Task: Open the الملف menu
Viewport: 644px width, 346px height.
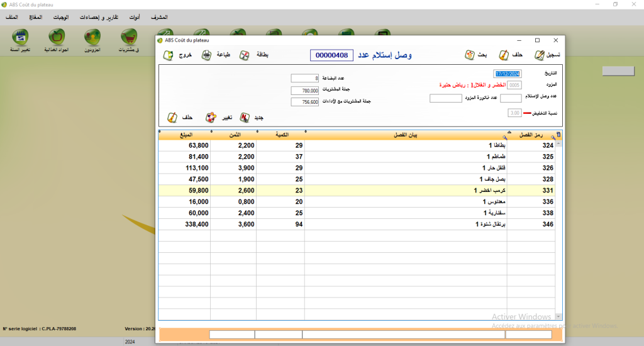Action: (11, 17)
